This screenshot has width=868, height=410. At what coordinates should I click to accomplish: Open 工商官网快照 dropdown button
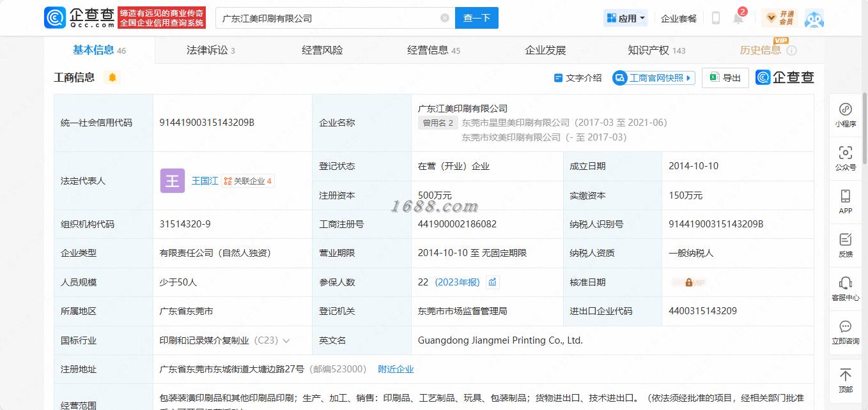pos(653,78)
